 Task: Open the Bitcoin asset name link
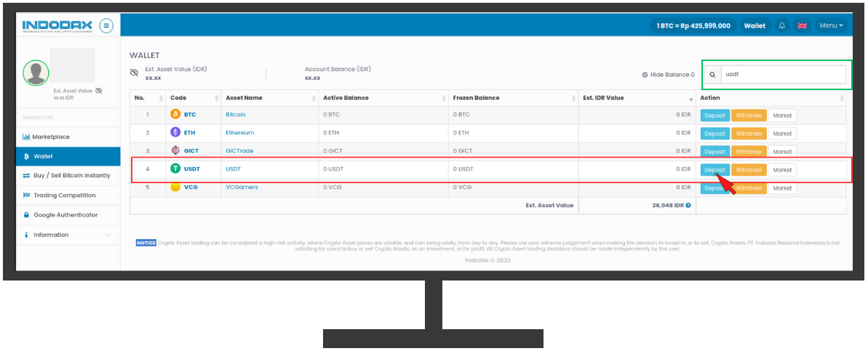236,114
